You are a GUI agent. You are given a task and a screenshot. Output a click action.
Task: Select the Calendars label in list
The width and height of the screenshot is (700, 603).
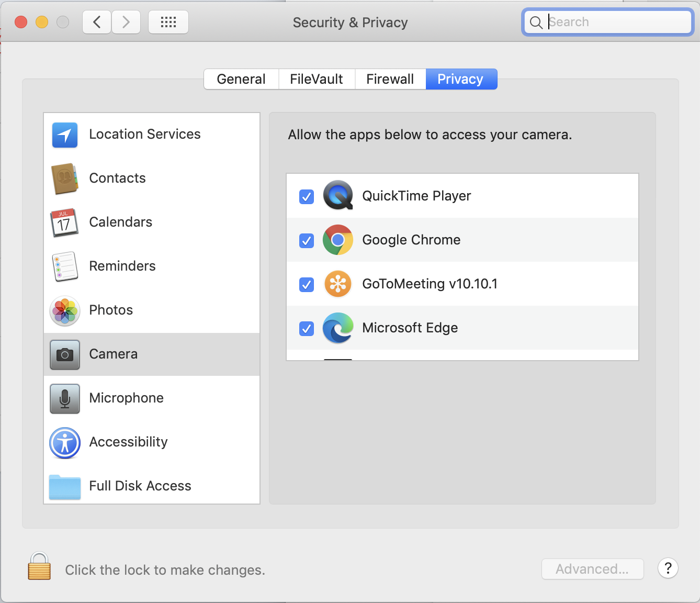pos(121,222)
